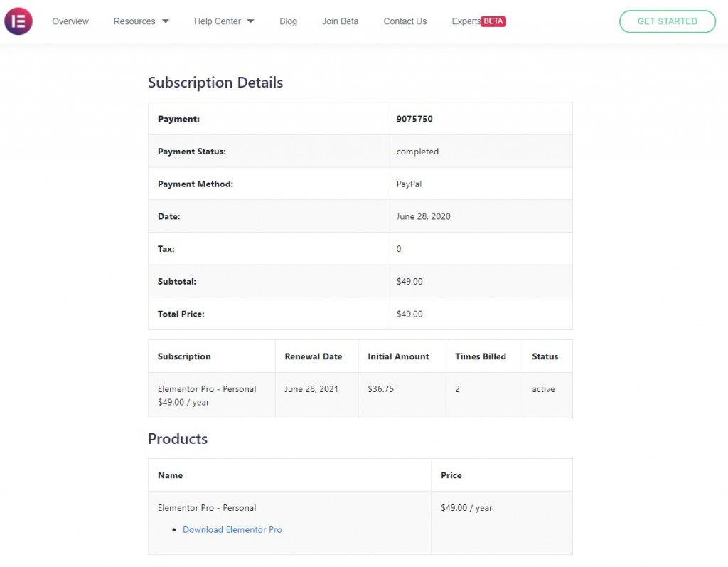728x567 pixels.
Task: Click the Renewal Date column header
Action: [314, 356]
